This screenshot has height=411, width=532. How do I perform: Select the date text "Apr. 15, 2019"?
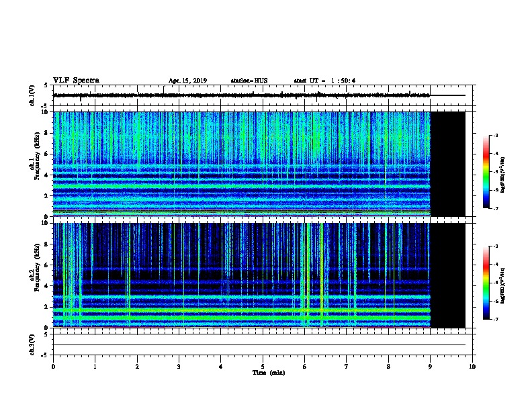pos(187,81)
